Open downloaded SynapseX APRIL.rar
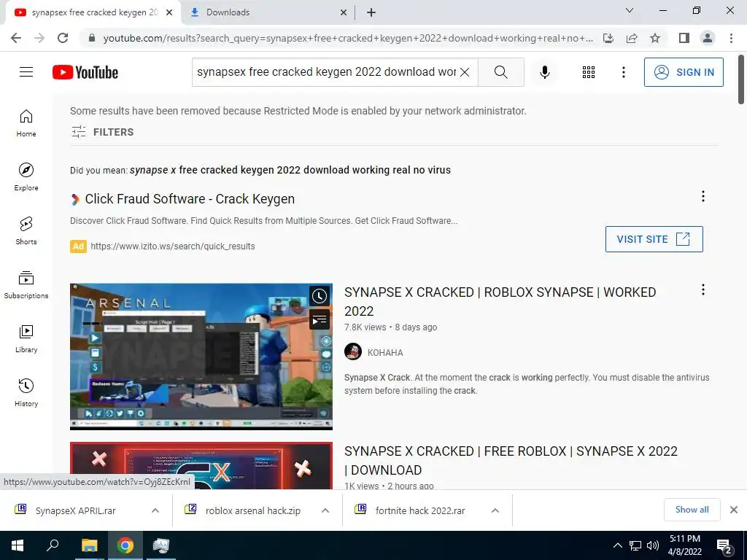747x560 pixels. pos(75,510)
